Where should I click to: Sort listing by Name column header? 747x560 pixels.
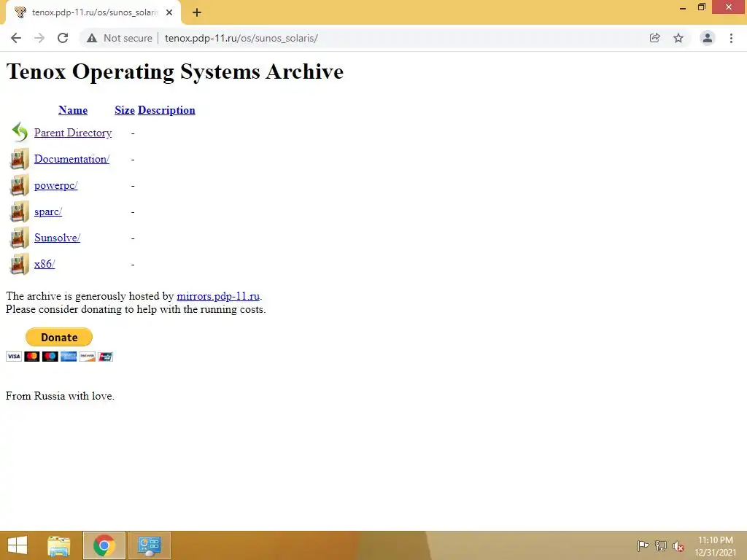click(x=73, y=110)
